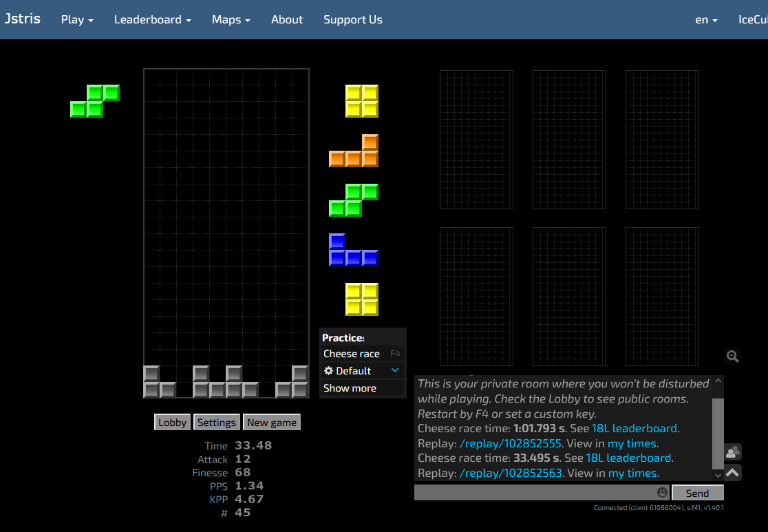Viewport: 768px width, 532px height.
Task: Click the zoom magnifier icon
Action: pyautogui.click(x=732, y=356)
